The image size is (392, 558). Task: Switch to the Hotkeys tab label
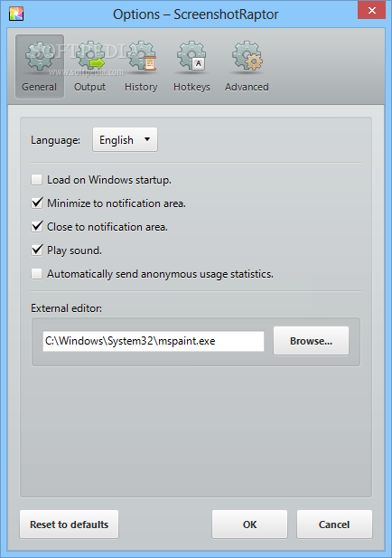[x=191, y=87]
